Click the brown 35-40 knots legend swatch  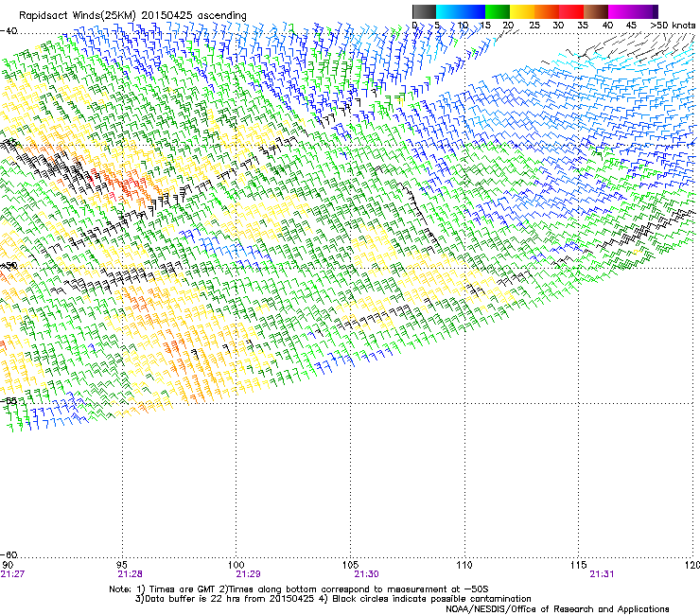tap(596, 11)
